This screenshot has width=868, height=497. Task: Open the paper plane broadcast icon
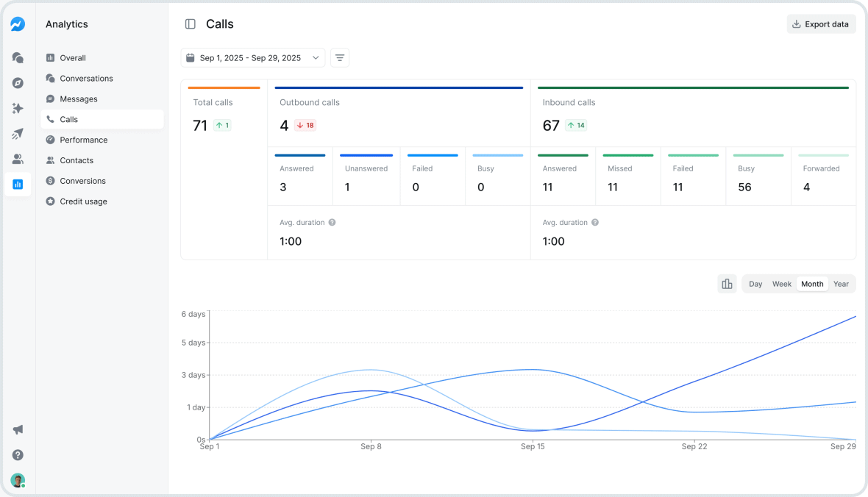click(x=18, y=134)
